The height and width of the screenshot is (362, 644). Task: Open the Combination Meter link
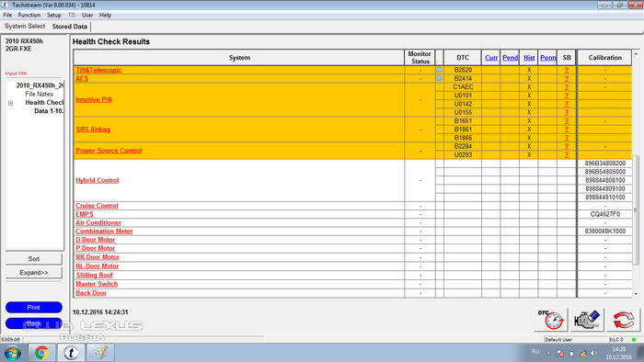click(x=104, y=232)
